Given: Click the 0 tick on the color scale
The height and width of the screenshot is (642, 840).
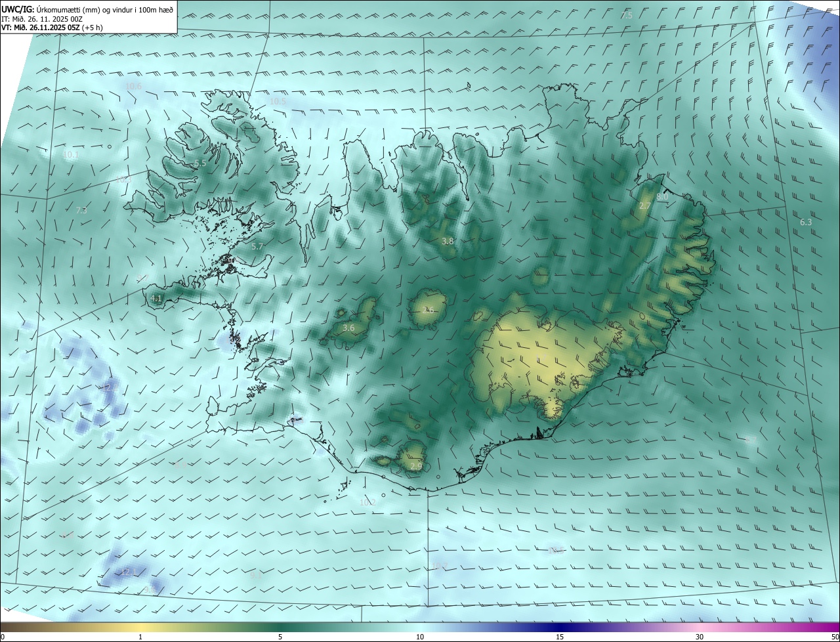Looking at the screenshot, I should click(x=3, y=637).
